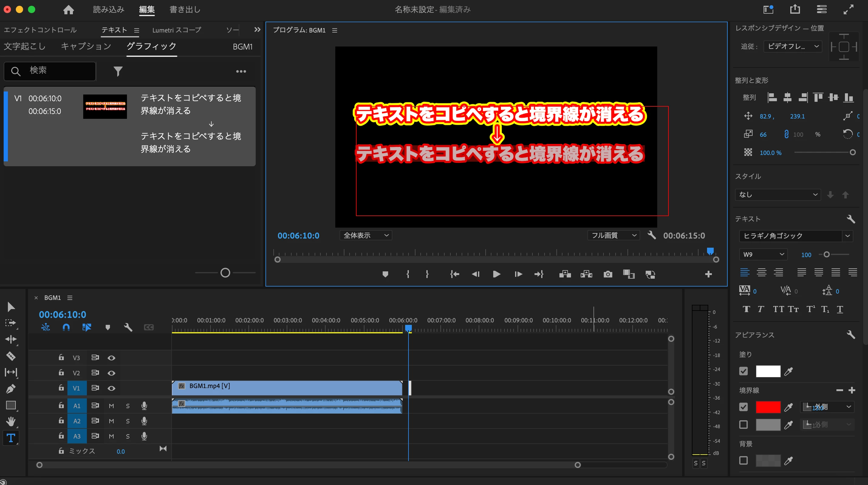Activate the Type tool
The width and height of the screenshot is (868, 485).
pyautogui.click(x=11, y=438)
